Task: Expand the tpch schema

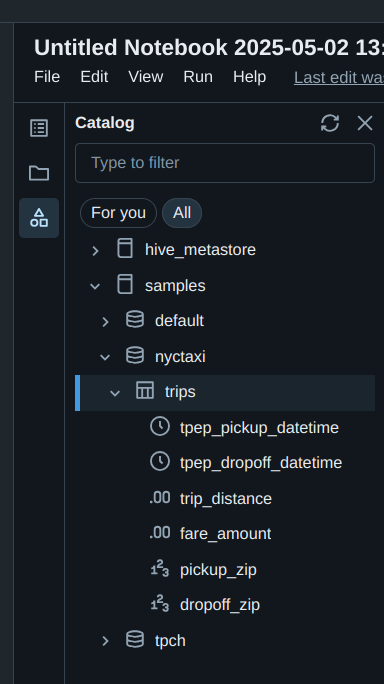Action: 105,641
